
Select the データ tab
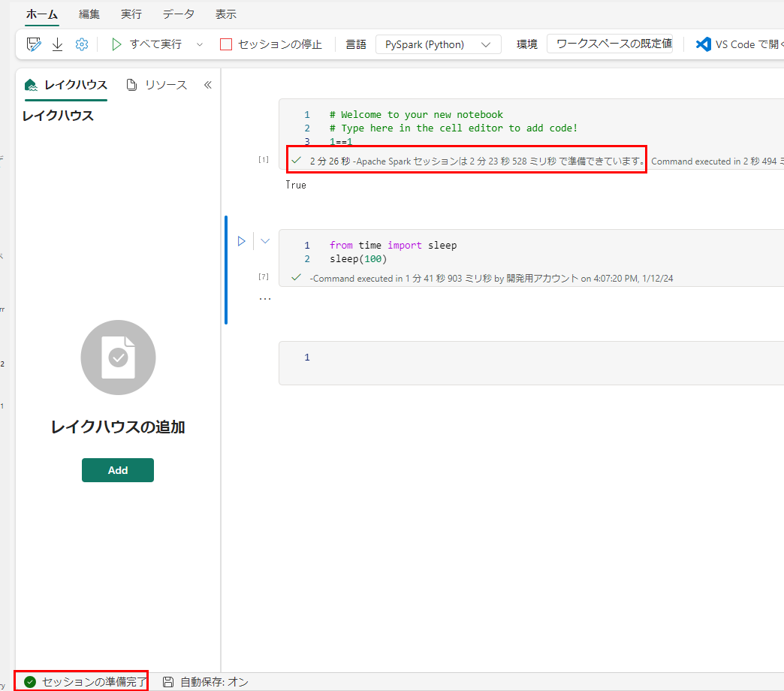[179, 14]
